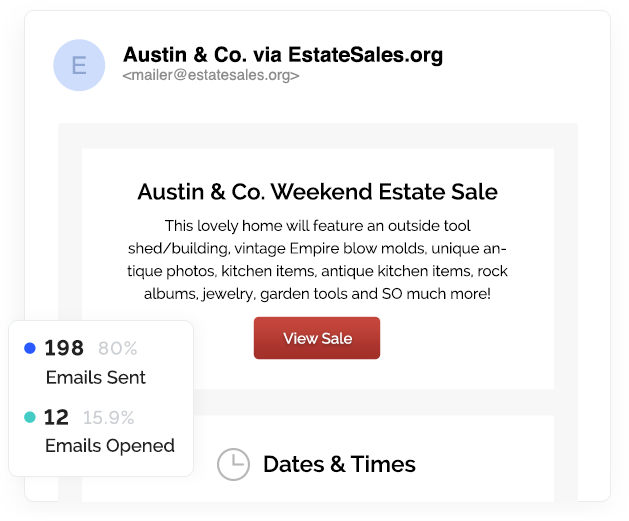The image size is (629, 521).
Task: Click the sale description paragraph text
Action: click(317, 259)
